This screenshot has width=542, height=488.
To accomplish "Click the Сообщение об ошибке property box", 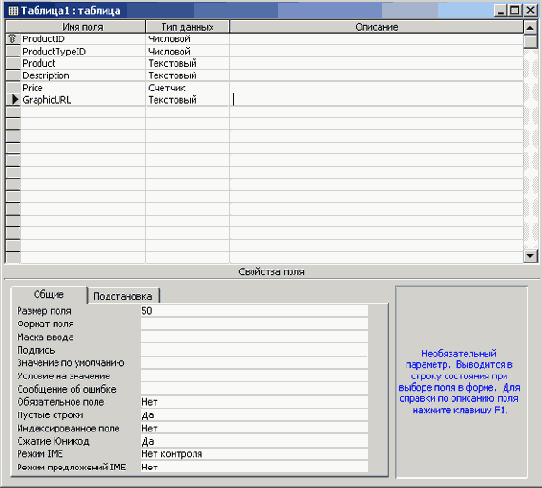I will click(254, 389).
